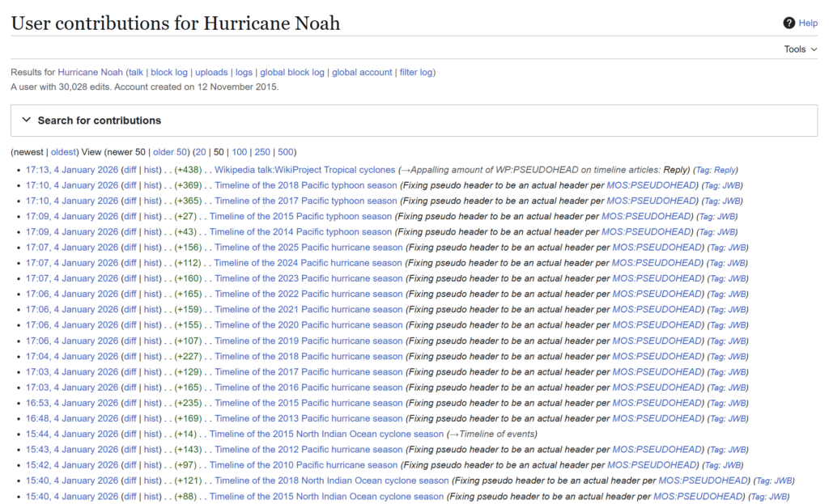
Task: Open Timeline of the 2018 North Indian Ocean cyclone season
Action: 329,481
